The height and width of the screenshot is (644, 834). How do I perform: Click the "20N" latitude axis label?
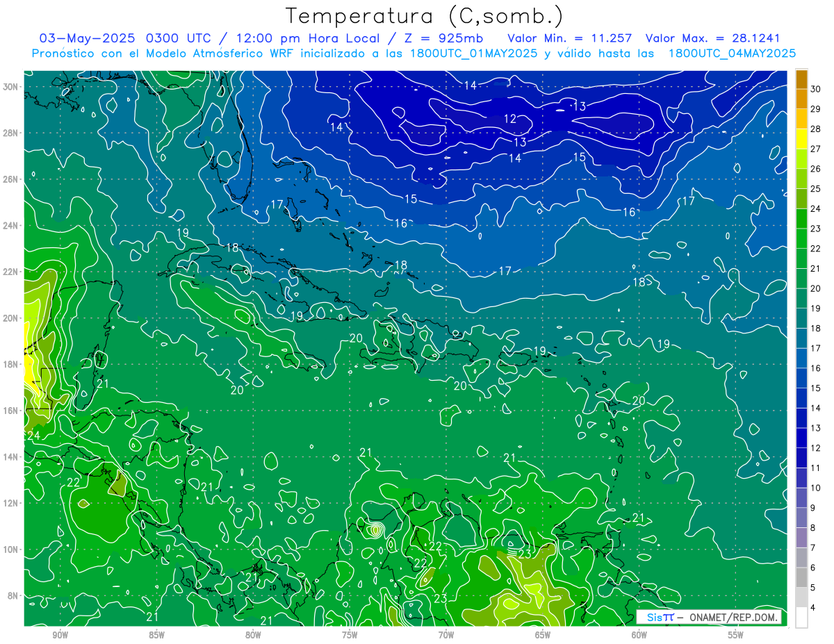click(10, 318)
